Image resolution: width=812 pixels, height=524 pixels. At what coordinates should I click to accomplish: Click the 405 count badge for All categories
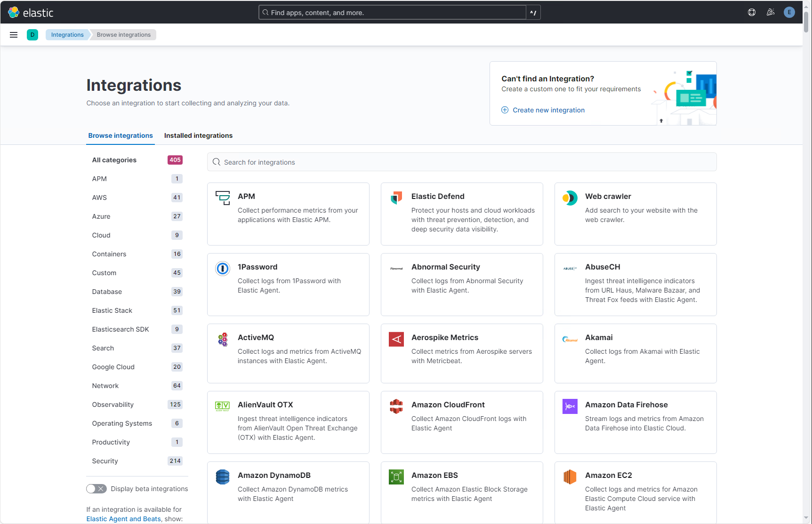coord(175,160)
